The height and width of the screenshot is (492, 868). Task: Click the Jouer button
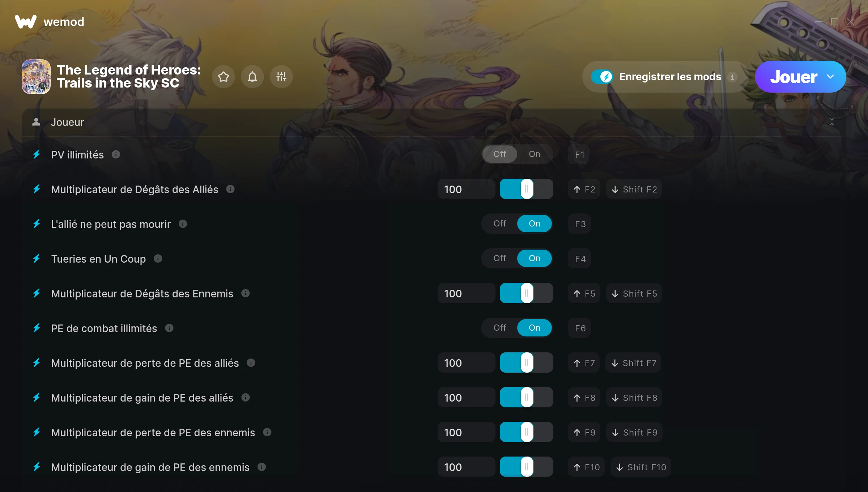(794, 77)
